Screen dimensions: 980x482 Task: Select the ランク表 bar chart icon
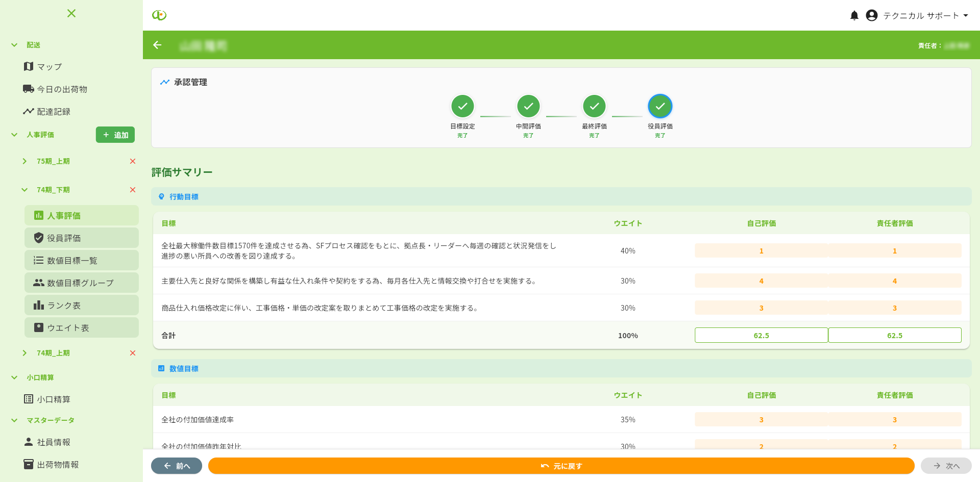click(x=38, y=305)
